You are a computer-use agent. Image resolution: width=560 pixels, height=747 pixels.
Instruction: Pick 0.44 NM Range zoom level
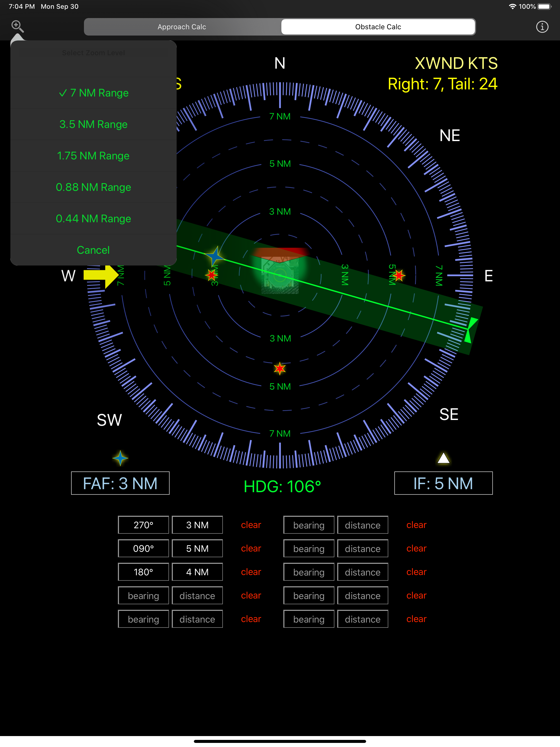94,218
